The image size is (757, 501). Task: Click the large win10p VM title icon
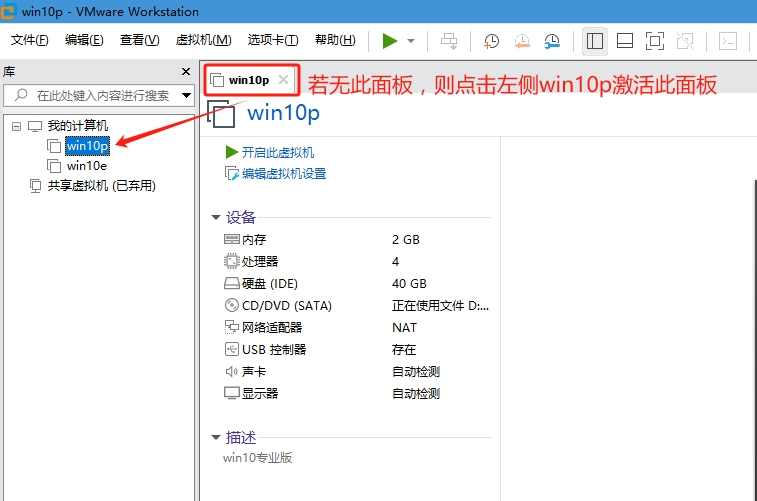221,114
